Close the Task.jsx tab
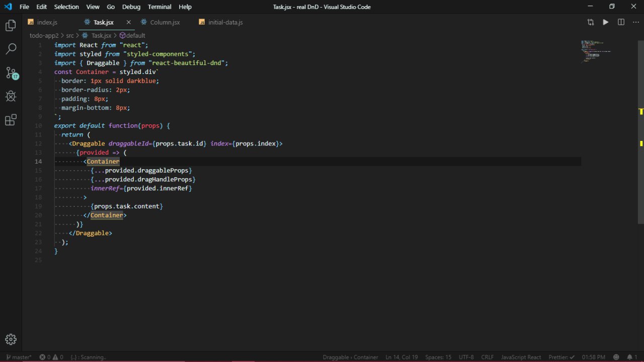The height and width of the screenshot is (362, 644). tap(128, 22)
